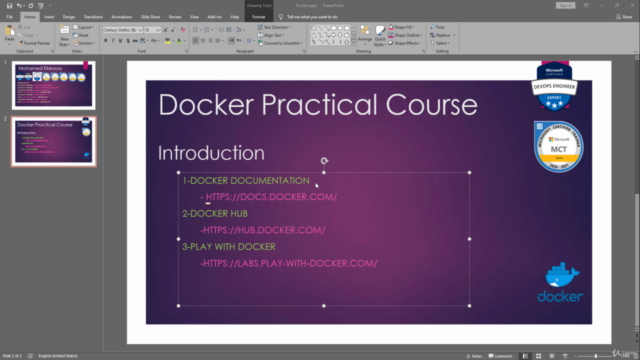The width and height of the screenshot is (640, 360).
Task: Expand the shapes gallery More arrow
Action: [x=353, y=42]
